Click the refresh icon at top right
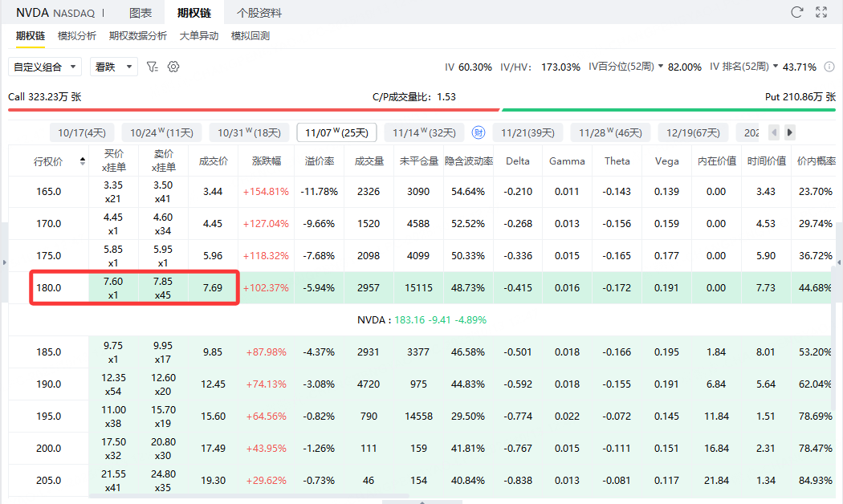 click(796, 12)
